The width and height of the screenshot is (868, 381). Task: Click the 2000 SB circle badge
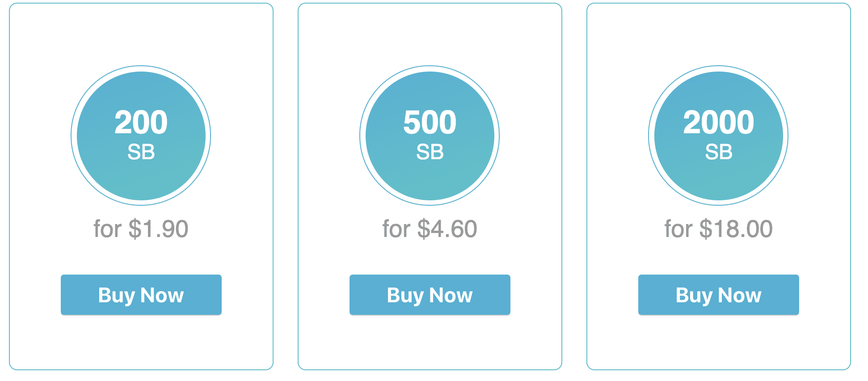(718, 135)
